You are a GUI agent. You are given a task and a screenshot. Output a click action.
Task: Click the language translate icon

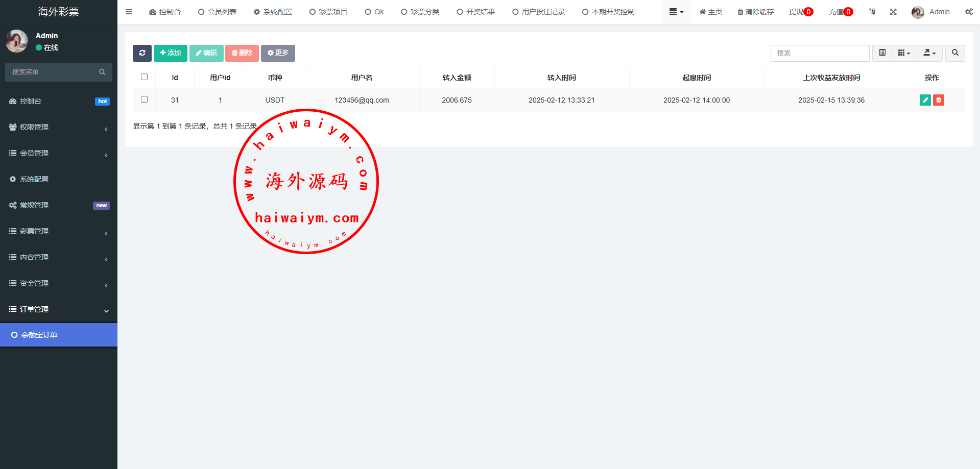(x=872, y=12)
